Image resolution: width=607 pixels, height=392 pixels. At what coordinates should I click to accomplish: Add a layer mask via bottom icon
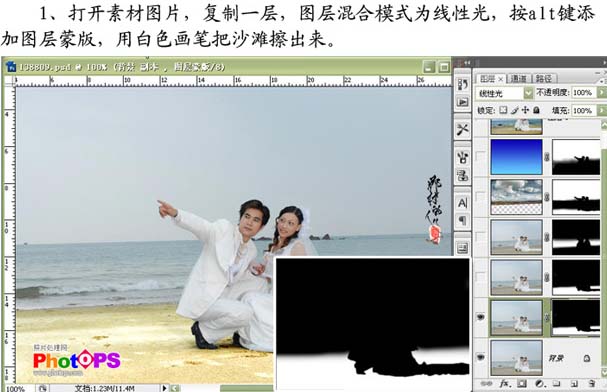521,383
